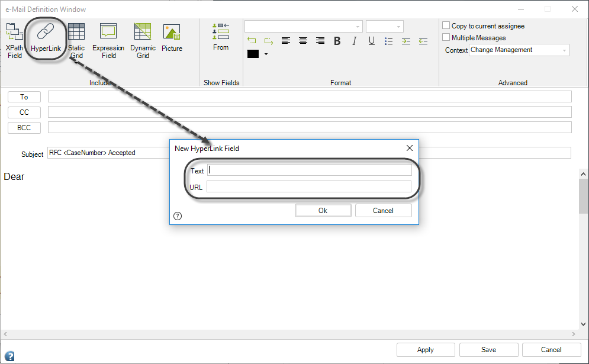589x364 pixels.
Task: Redo the last edit
Action: coord(269,41)
